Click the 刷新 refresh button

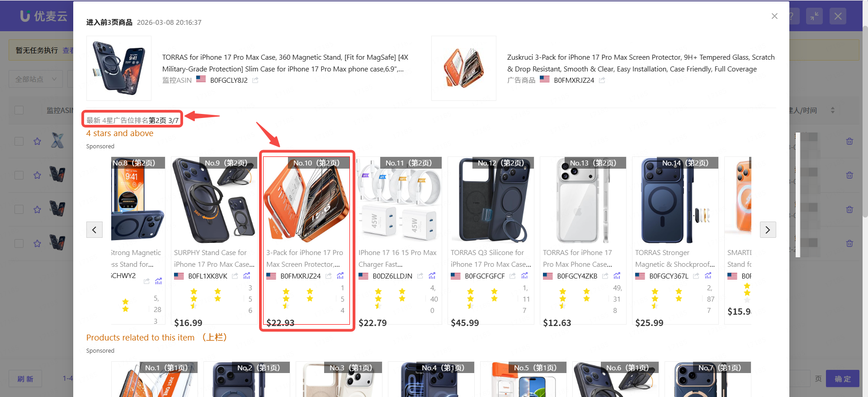point(25,379)
